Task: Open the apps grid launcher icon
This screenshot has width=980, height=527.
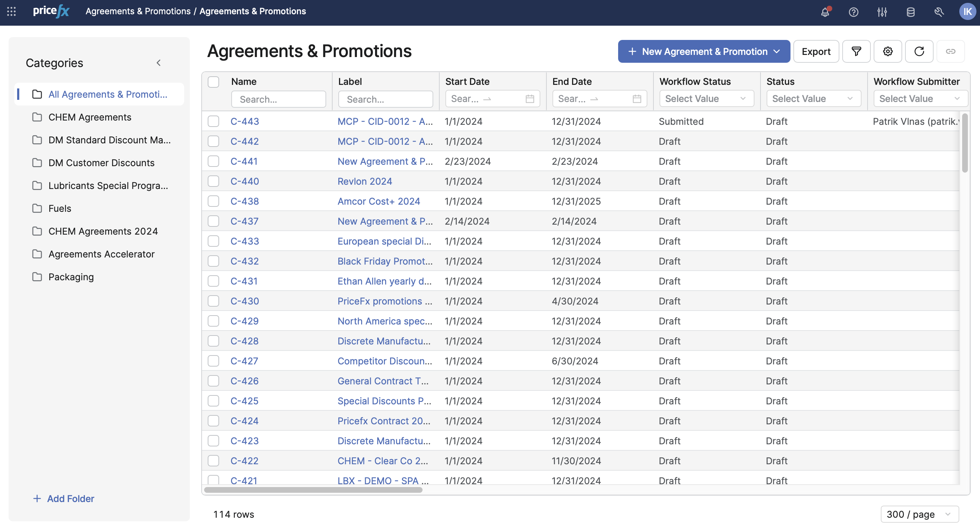Action: 11,11
